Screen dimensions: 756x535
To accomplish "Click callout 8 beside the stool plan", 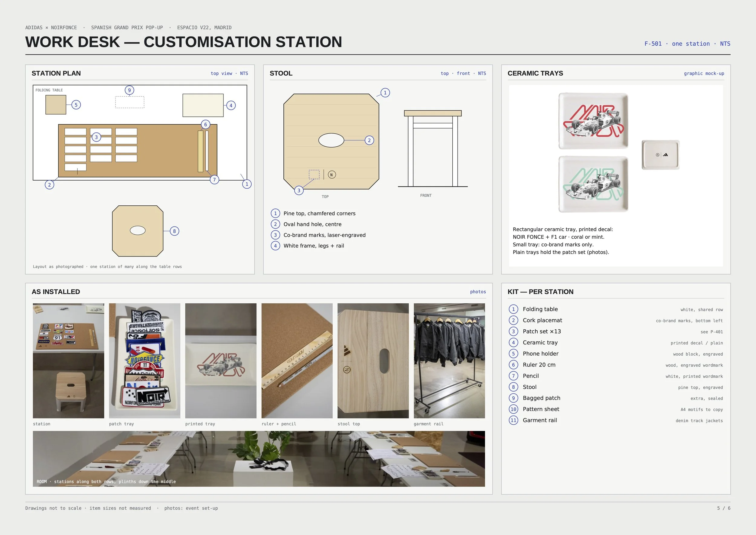I will point(174,231).
